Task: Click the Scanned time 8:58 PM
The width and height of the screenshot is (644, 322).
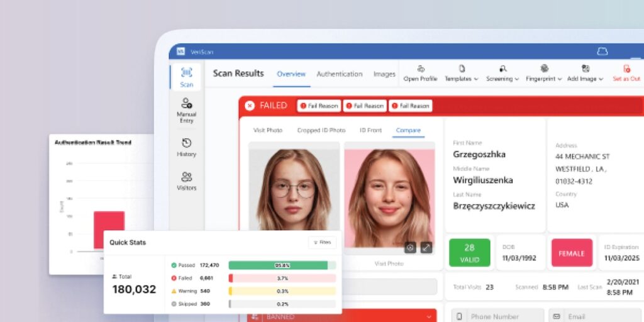Action: pyautogui.click(x=555, y=287)
